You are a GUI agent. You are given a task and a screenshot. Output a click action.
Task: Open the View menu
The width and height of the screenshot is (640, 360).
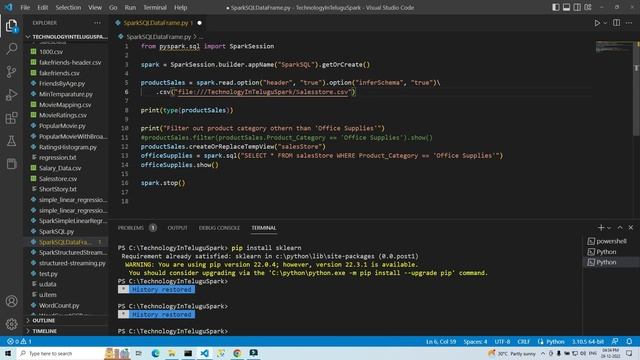(95, 7)
